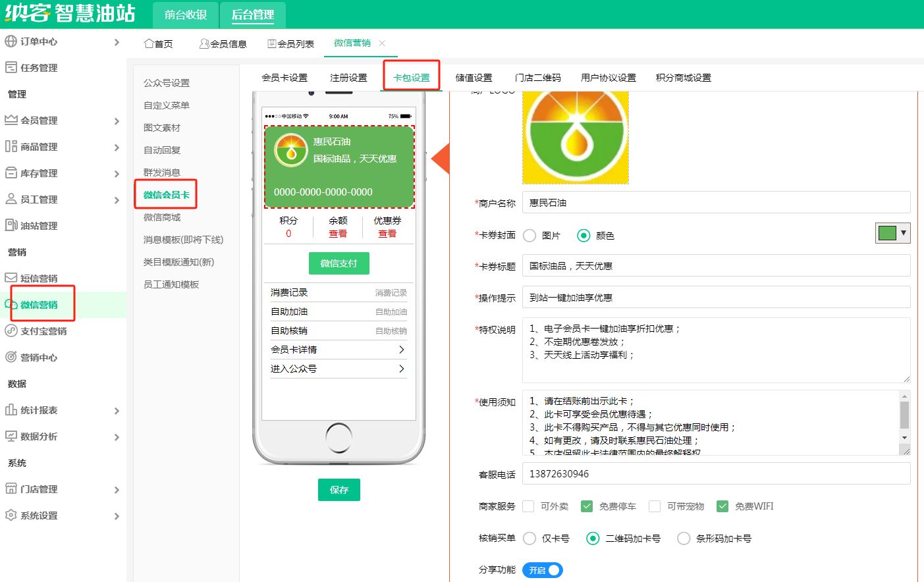This screenshot has width=924, height=582.
Task: Click the green card color swatch
Action: point(887,233)
